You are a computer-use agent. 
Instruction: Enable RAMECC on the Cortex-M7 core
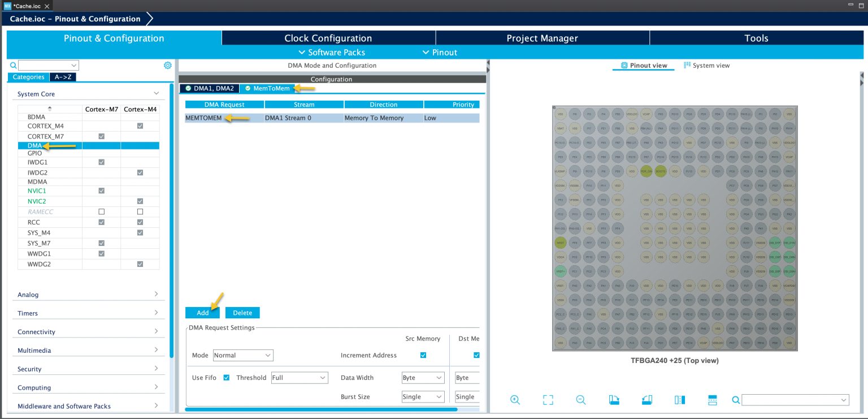[101, 211]
